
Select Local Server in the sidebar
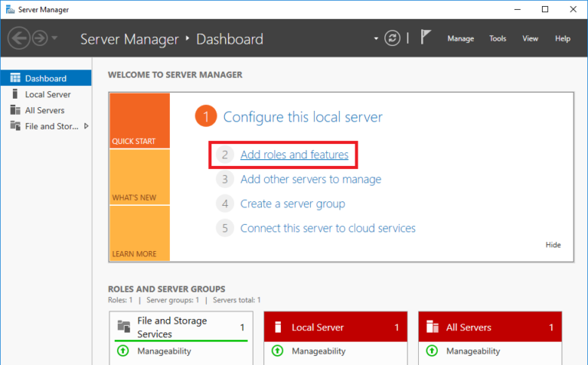click(47, 94)
